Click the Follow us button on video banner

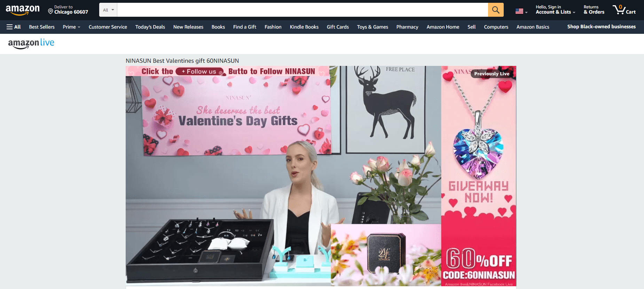coord(199,71)
